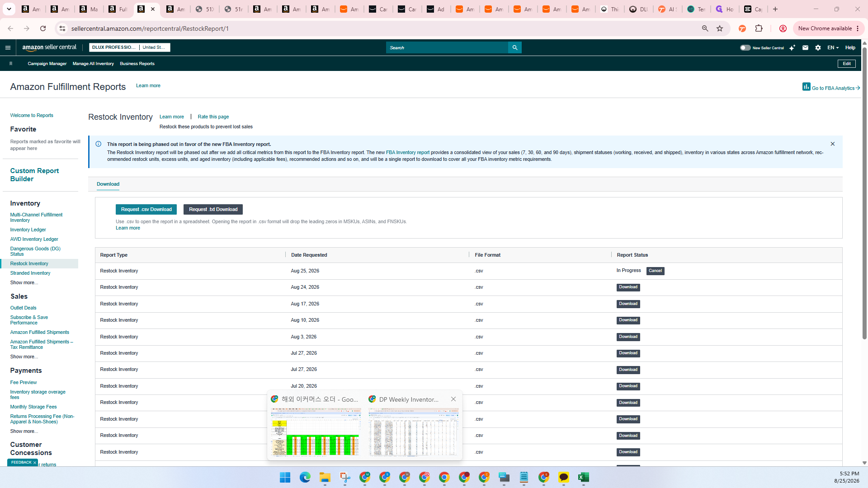868x488 pixels.
Task: Open a new Chrome tab
Action: pos(775,9)
